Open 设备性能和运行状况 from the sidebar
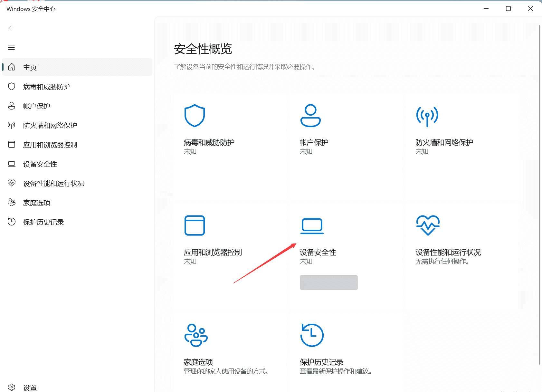Viewport: 542px width, 392px height. coord(53,183)
